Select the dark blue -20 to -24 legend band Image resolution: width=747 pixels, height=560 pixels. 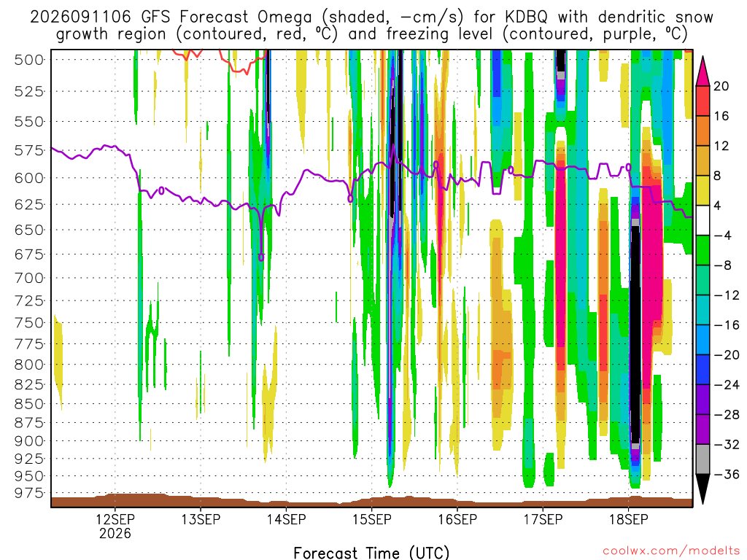703,370
